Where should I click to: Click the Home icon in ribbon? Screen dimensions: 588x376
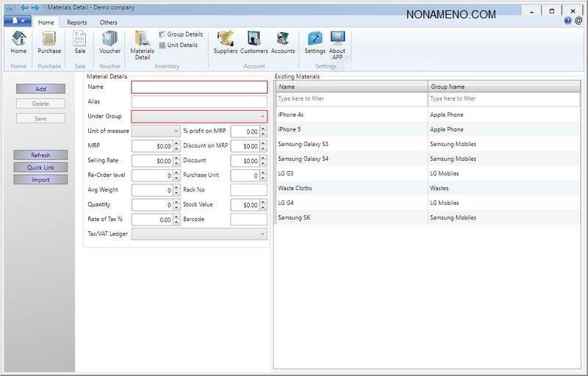18,40
